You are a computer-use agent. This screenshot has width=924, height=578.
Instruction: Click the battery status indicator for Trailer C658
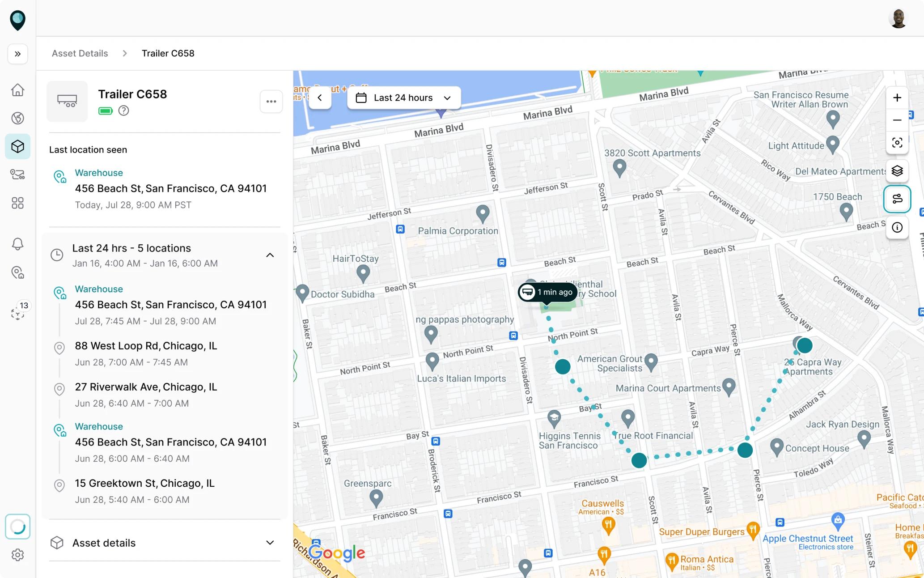point(105,110)
